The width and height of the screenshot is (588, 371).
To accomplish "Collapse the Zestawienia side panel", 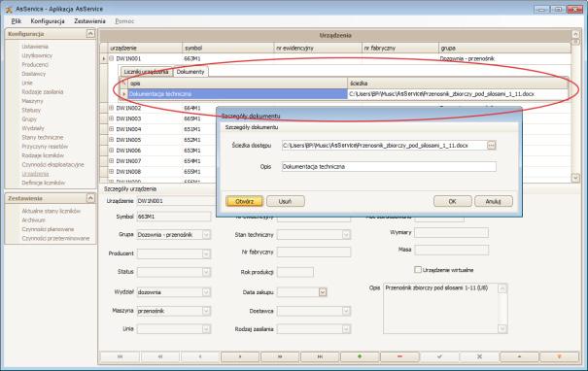I will coord(90,198).
